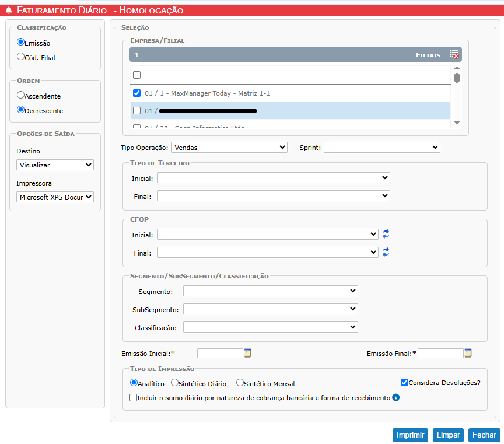504x444 pixels.
Task: Open the Emissão Final calendar picker
Action: pyautogui.click(x=468, y=353)
